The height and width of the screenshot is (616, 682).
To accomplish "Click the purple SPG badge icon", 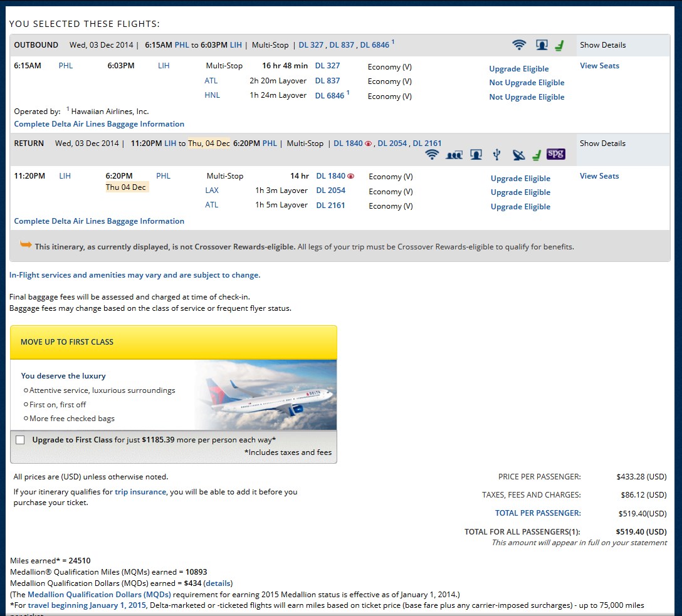I will pyautogui.click(x=555, y=154).
